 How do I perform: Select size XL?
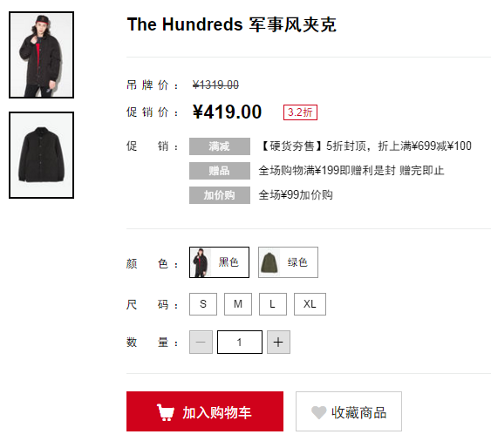point(310,304)
